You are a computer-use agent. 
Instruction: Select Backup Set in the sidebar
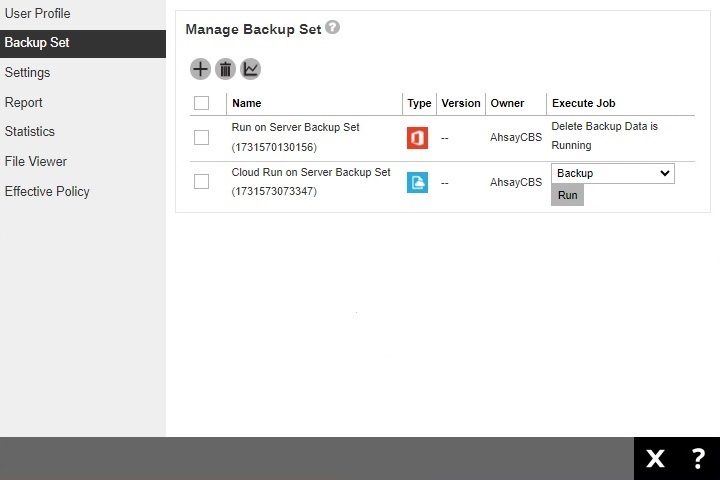pos(83,43)
